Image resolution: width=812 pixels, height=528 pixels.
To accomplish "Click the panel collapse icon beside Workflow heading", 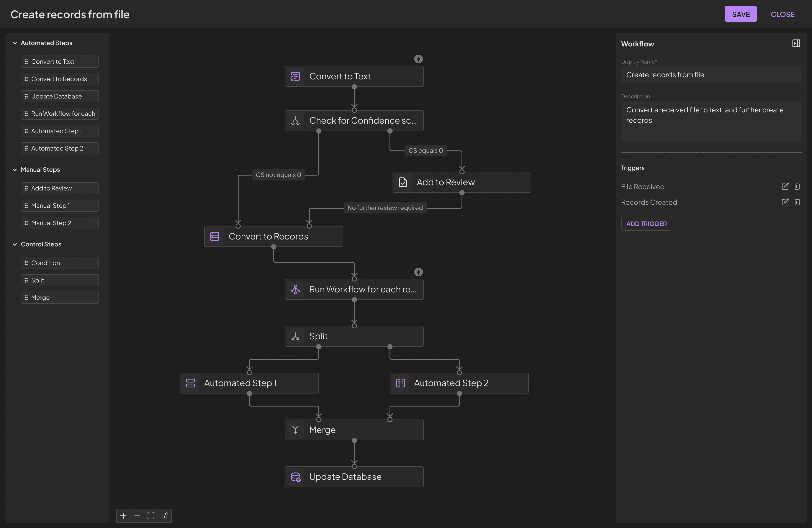I will point(796,43).
